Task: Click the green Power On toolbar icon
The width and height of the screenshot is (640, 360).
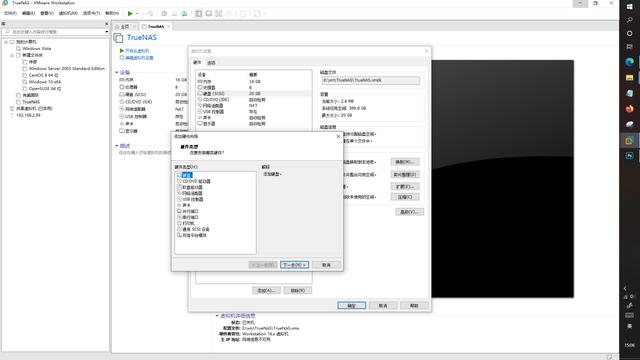Action: [130, 13]
